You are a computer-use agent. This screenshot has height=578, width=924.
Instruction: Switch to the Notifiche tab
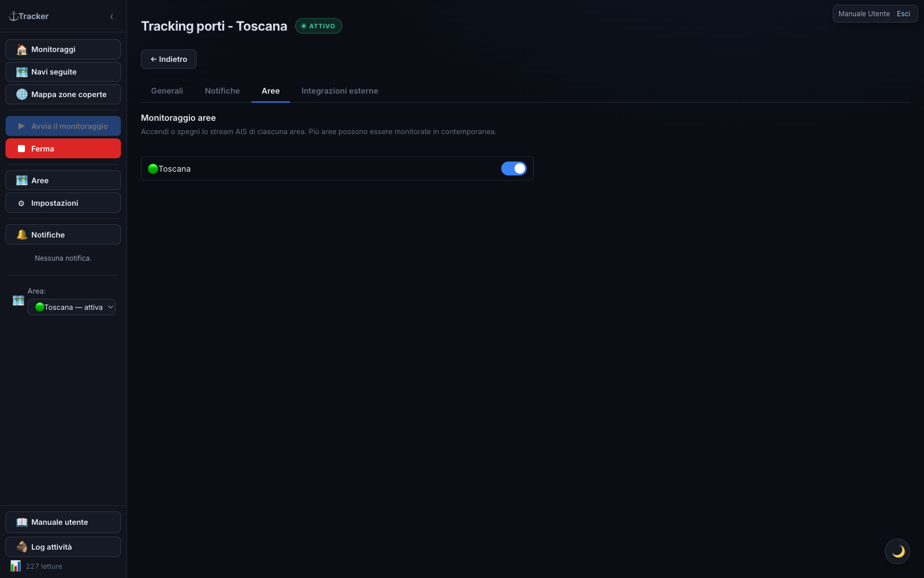(222, 91)
